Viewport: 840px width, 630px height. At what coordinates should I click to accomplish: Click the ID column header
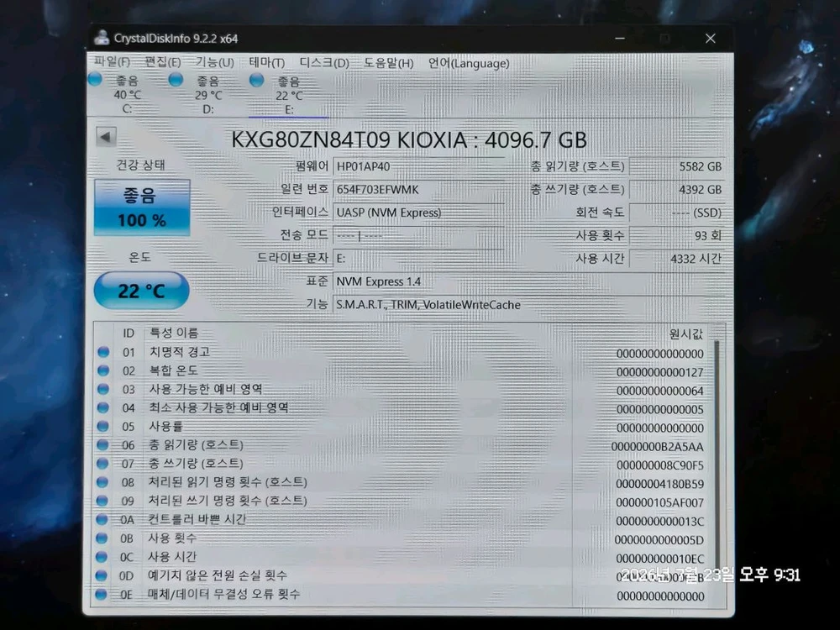[128, 333]
